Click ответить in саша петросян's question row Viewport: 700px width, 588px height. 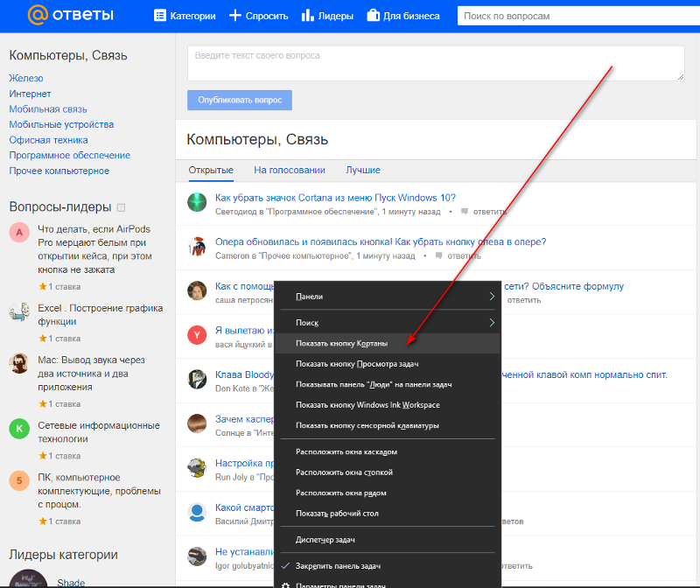coord(524,300)
